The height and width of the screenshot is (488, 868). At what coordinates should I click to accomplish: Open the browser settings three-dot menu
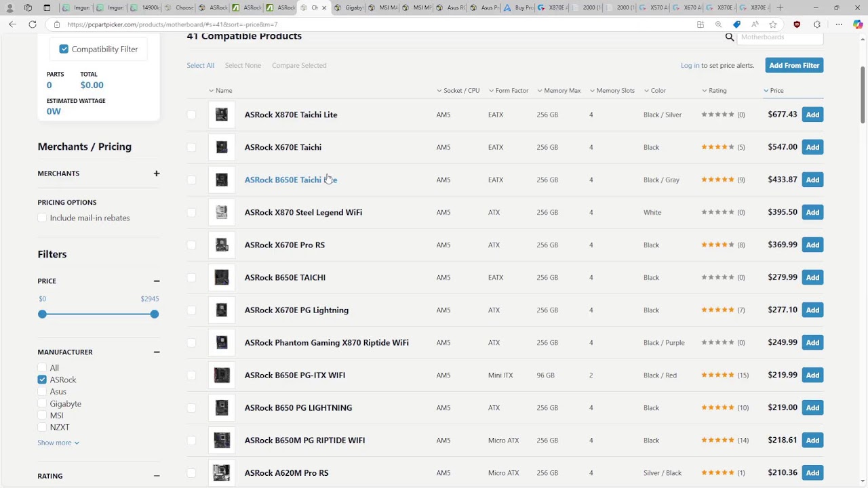coord(839,24)
